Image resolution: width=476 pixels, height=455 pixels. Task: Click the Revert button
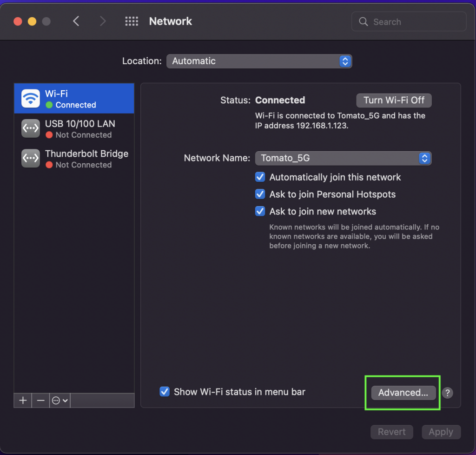point(391,432)
